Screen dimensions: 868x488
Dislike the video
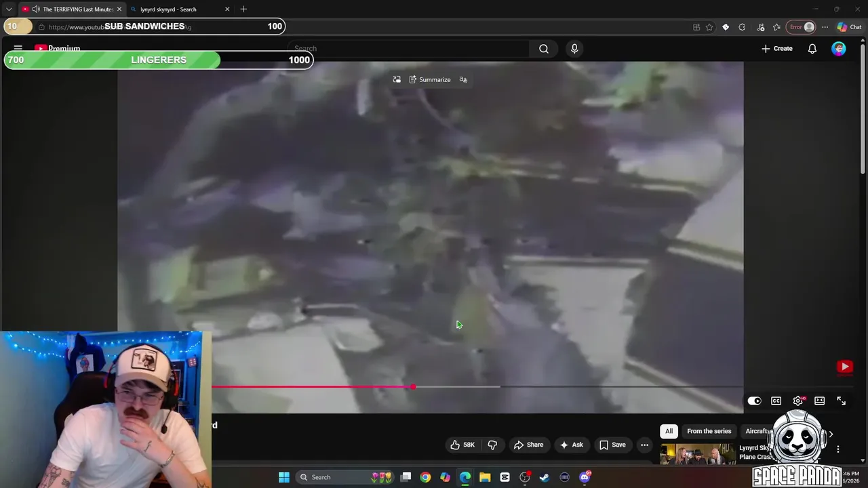coord(492,445)
